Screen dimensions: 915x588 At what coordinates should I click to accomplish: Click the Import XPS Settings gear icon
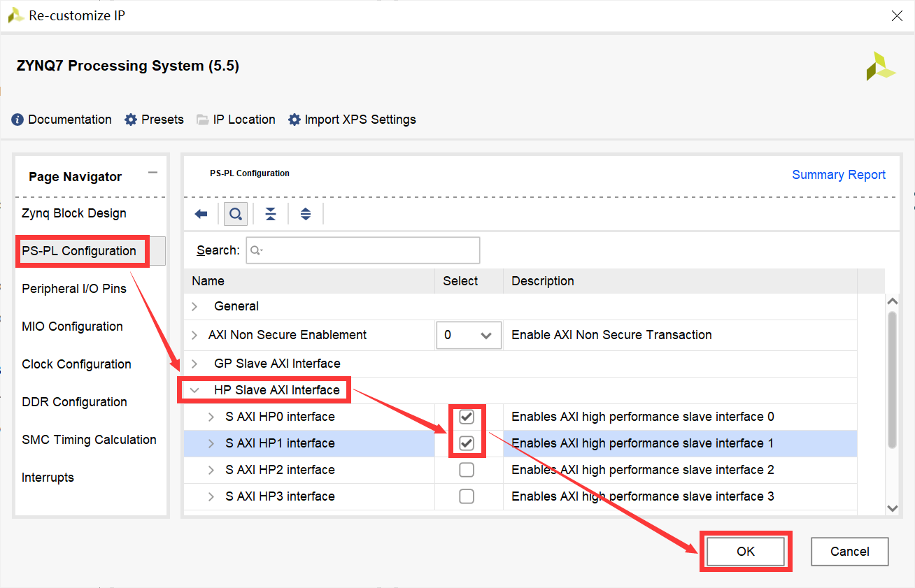click(295, 120)
